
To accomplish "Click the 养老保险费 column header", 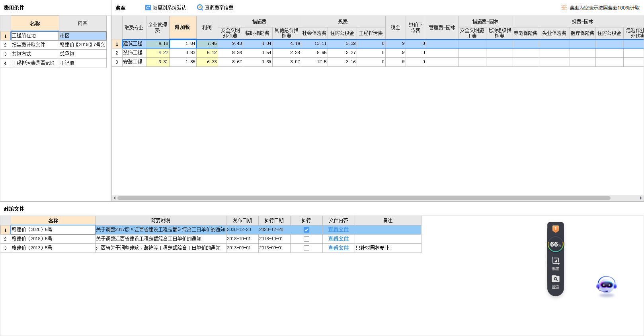I will 526,33.
